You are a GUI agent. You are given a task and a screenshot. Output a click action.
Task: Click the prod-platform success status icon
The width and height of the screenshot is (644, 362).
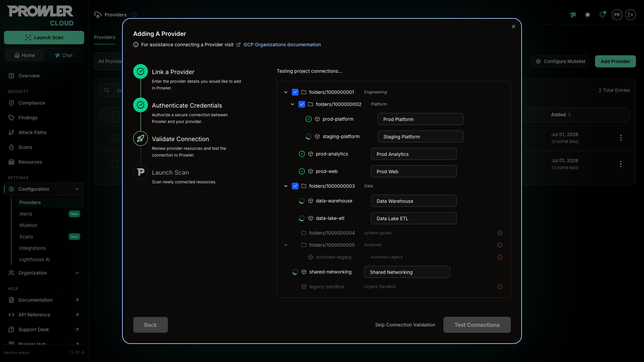pos(309,119)
